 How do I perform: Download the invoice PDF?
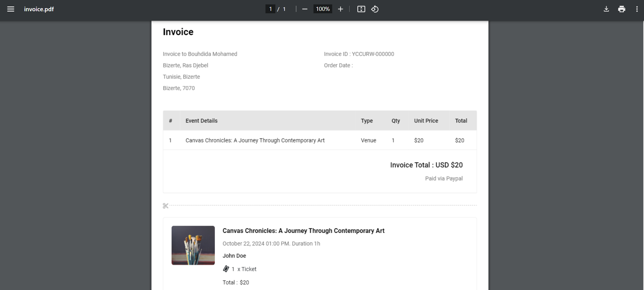coord(606,9)
